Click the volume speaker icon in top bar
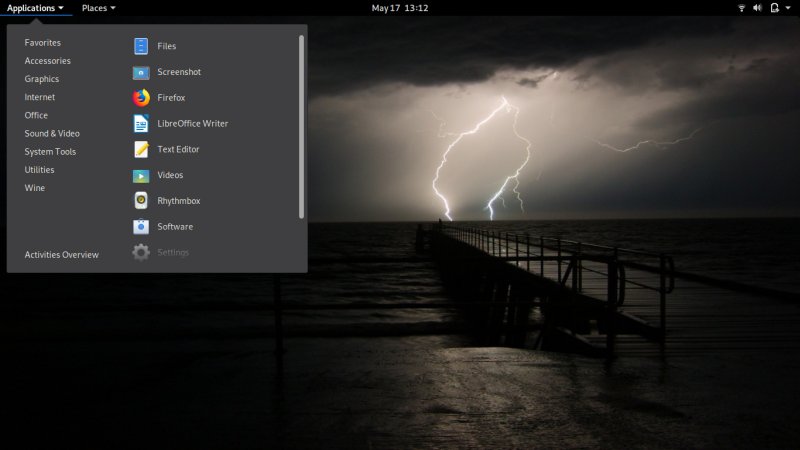 click(x=758, y=8)
